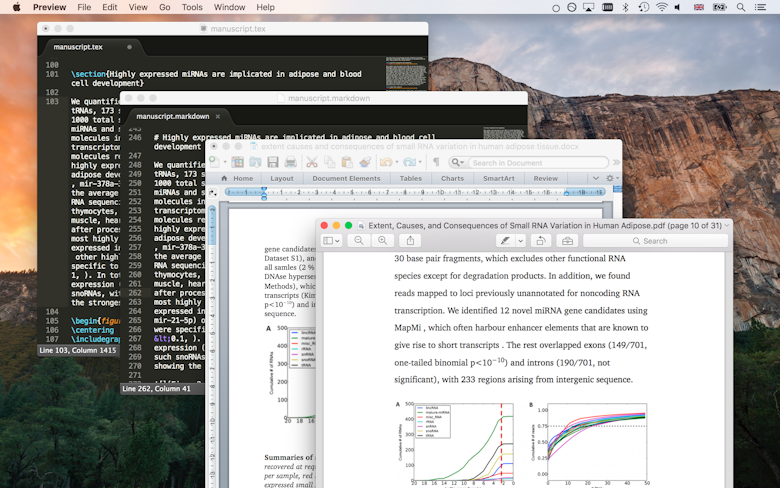The height and width of the screenshot is (488, 780).
Task: Click the Cut scissors icon in Word
Action: (312, 162)
